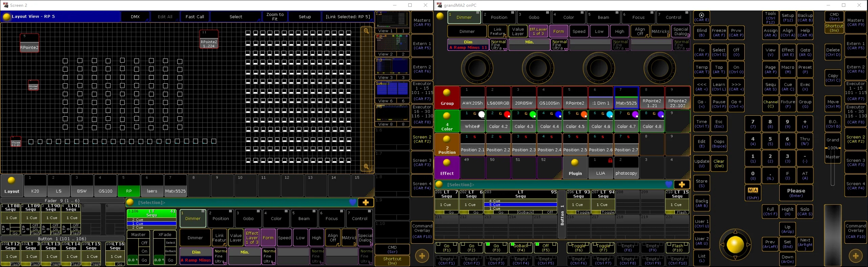Switch to the Position preset type tab in onPC
Image resolution: width=868 pixels, height=267 pixels.
(x=499, y=17)
